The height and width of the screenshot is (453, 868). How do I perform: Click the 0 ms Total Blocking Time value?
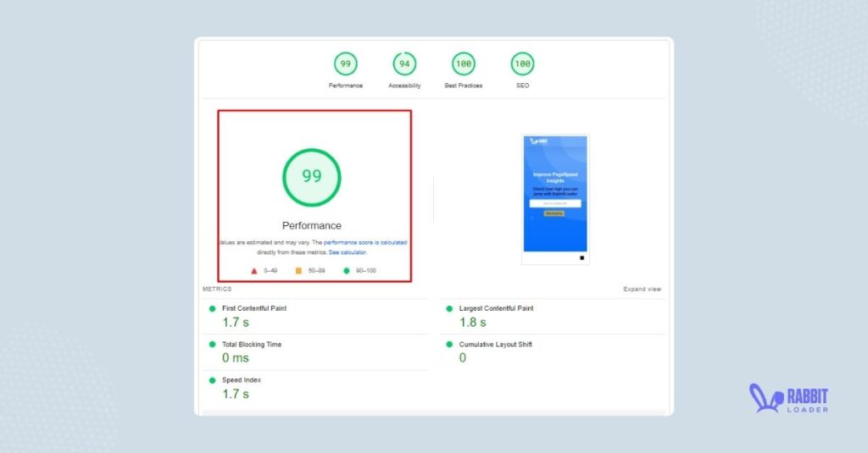coord(236,358)
